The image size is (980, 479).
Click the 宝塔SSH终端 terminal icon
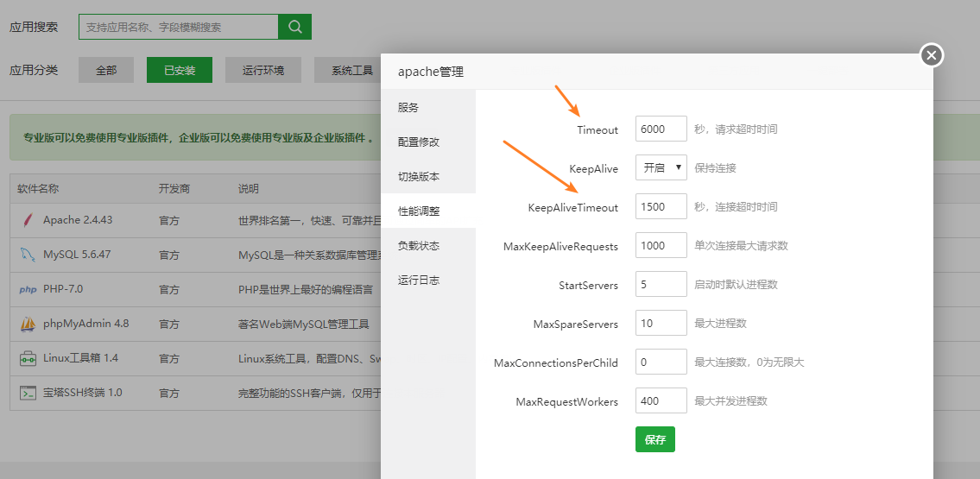click(28, 393)
